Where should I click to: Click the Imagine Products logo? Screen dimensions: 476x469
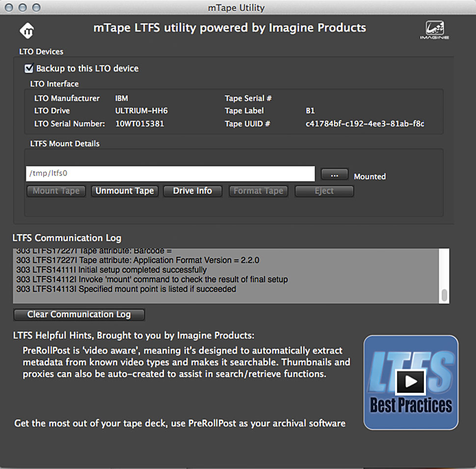coord(434,30)
